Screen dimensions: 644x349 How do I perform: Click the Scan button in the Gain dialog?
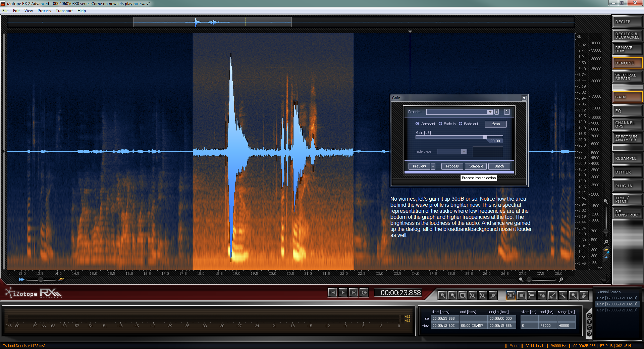(x=496, y=124)
